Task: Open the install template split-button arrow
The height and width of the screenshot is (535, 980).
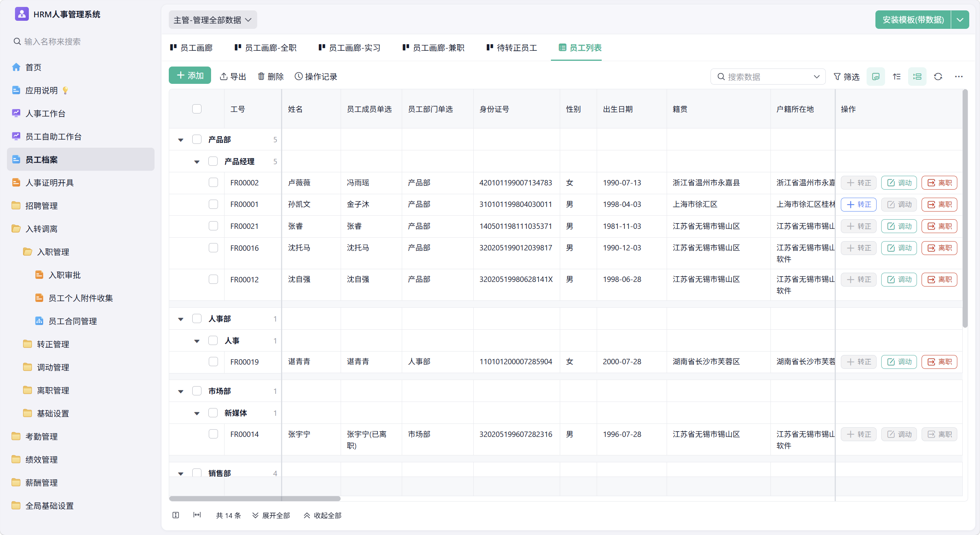Action: 960,20
